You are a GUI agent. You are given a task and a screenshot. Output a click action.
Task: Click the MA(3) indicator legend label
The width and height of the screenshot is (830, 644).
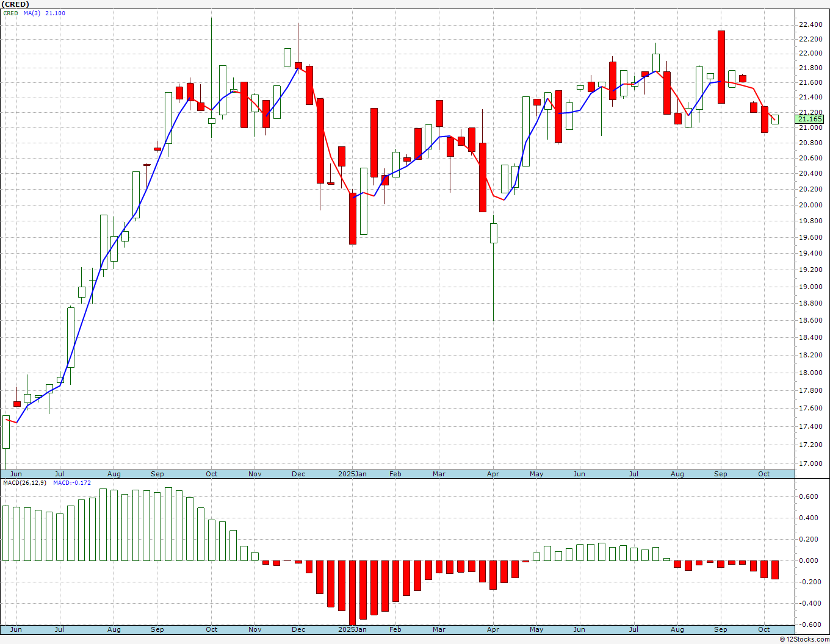point(32,13)
